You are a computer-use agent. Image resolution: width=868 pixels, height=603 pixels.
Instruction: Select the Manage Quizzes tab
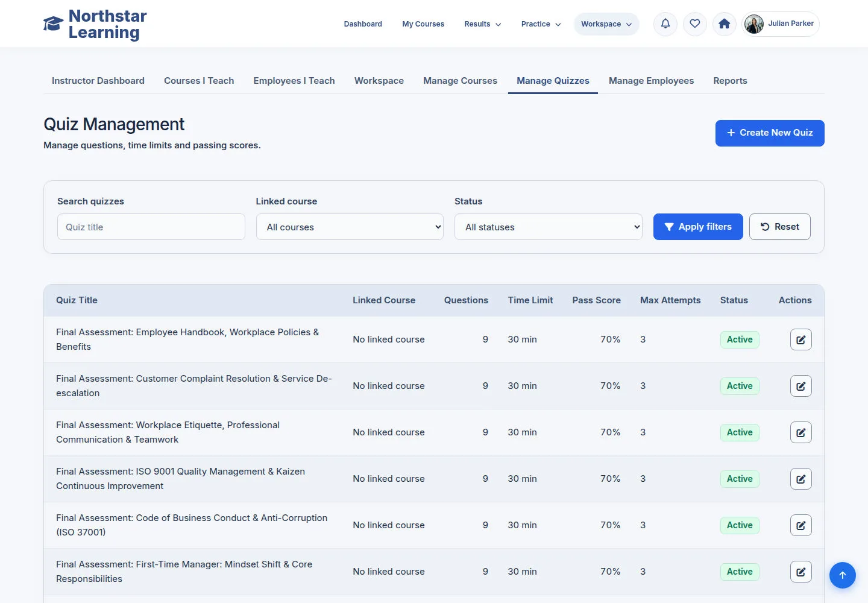click(x=553, y=81)
